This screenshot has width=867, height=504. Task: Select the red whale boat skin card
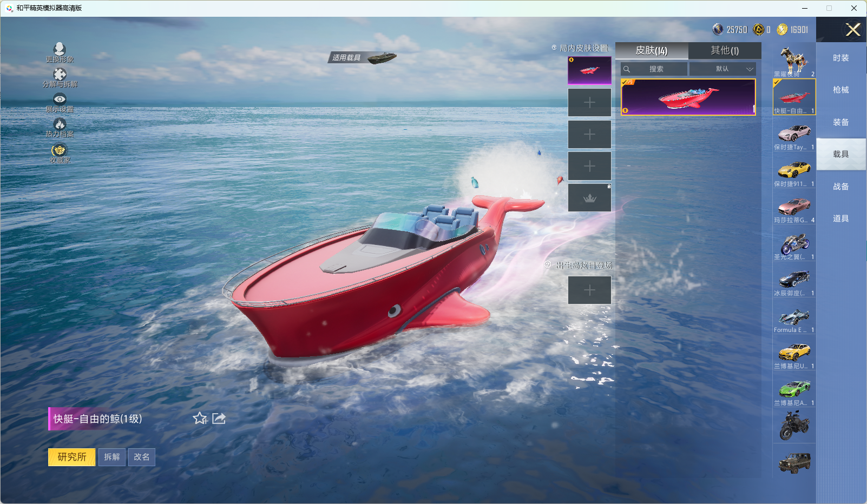[688, 97]
